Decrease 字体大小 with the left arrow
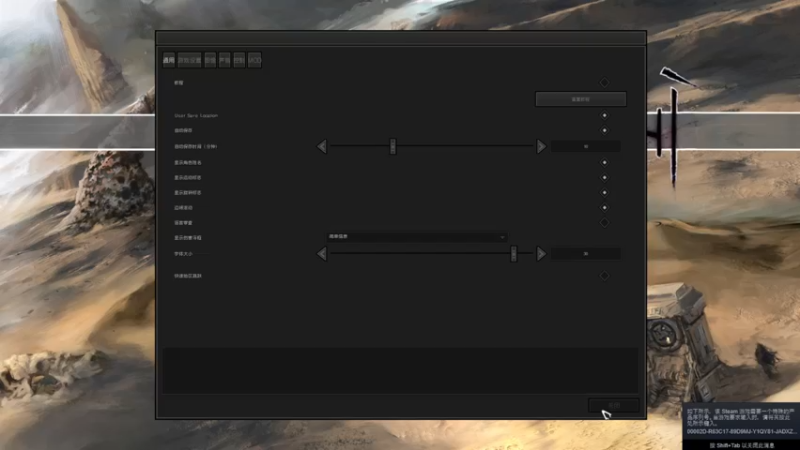The width and height of the screenshot is (800, 450). tap(321, 254)
